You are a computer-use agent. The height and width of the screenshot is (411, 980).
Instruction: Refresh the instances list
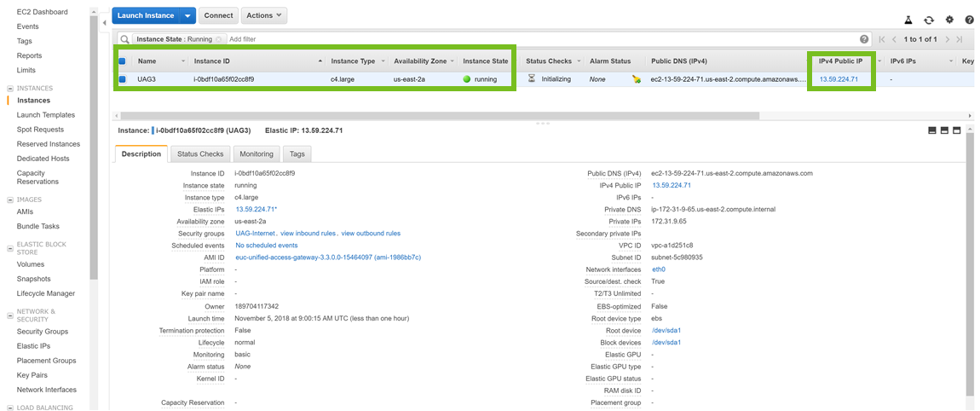pos(930,20)
